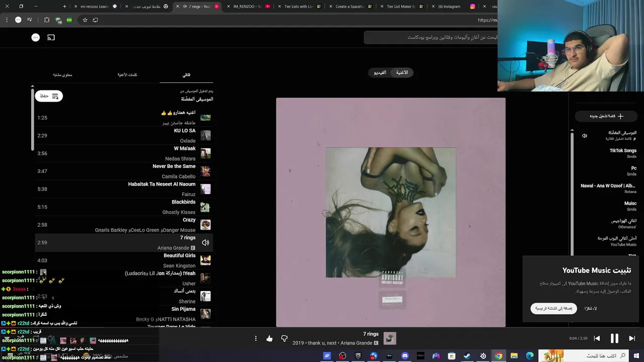This screenshot has height=362, width=644.
Task: Click إضافة إلى الشاشة الرئيسية install button
Action: coord(553,308)
